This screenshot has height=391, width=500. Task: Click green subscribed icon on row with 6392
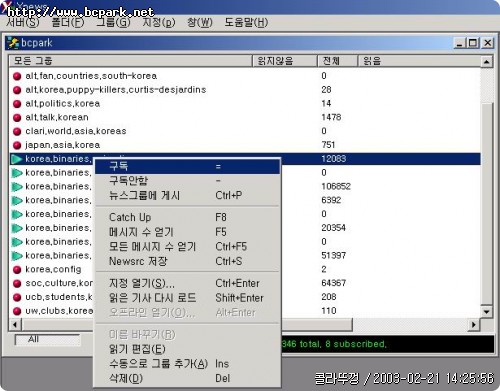[17, 200]
